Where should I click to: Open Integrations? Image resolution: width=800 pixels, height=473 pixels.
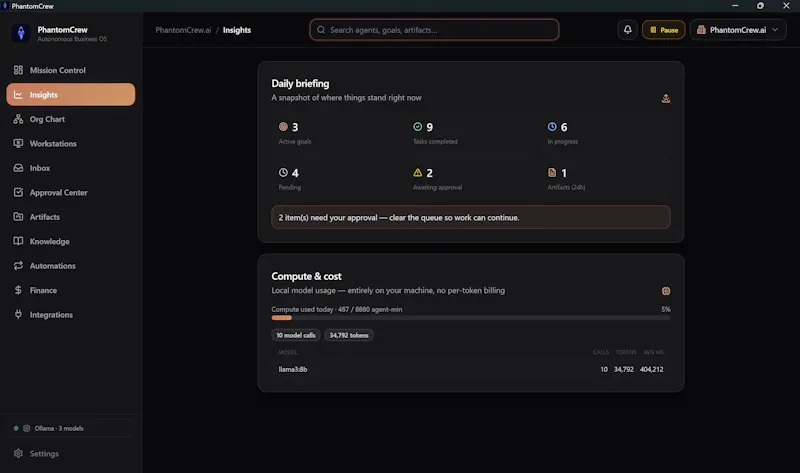[70, 314]
